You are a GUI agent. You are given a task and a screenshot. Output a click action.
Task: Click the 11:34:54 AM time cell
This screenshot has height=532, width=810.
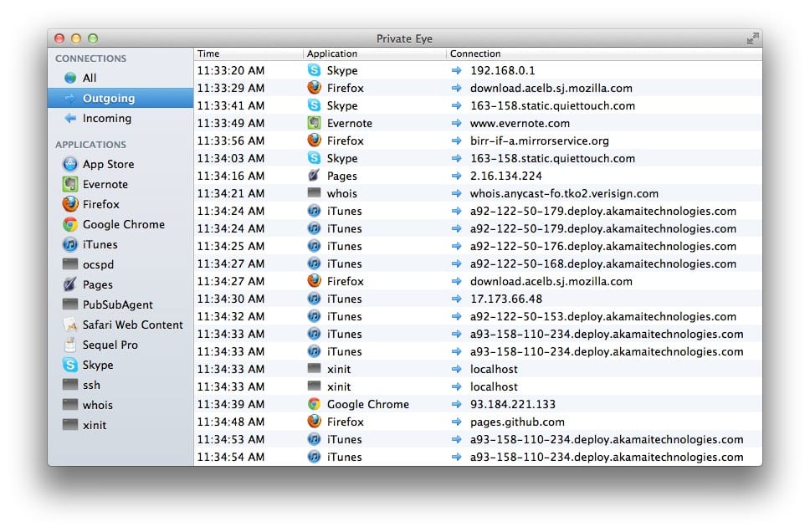point(230,457)
